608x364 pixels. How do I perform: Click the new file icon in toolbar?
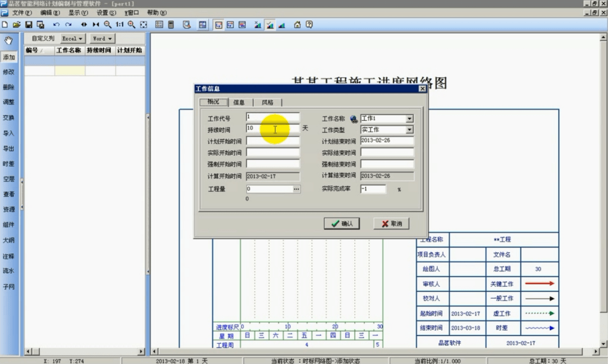(5, 25)
